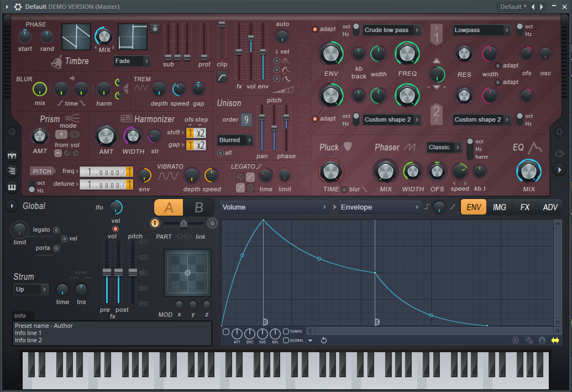Open the Blurred unison type dropdown

click(x=235, y=140)
